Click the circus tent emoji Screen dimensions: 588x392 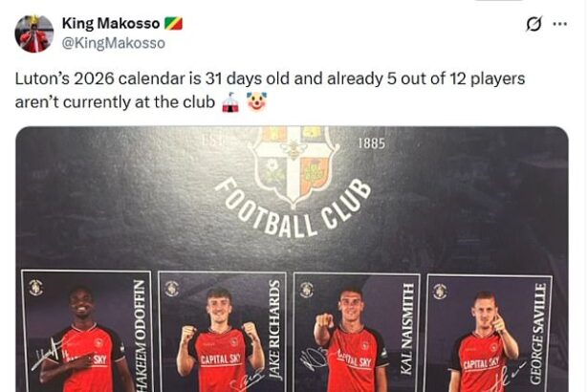229,100
